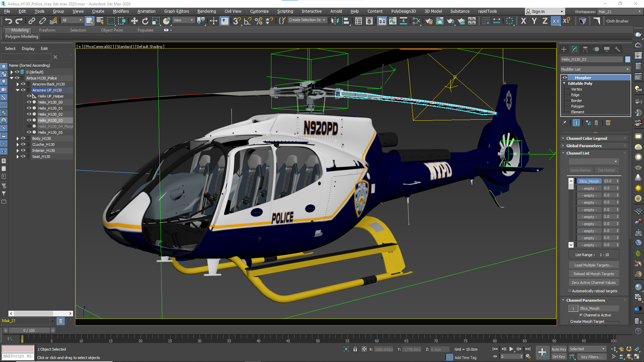Click Make Unique icon under modifier stack
Image resolution: width=644 pixels, height=362 pixels.
click(x=588, y=123)
